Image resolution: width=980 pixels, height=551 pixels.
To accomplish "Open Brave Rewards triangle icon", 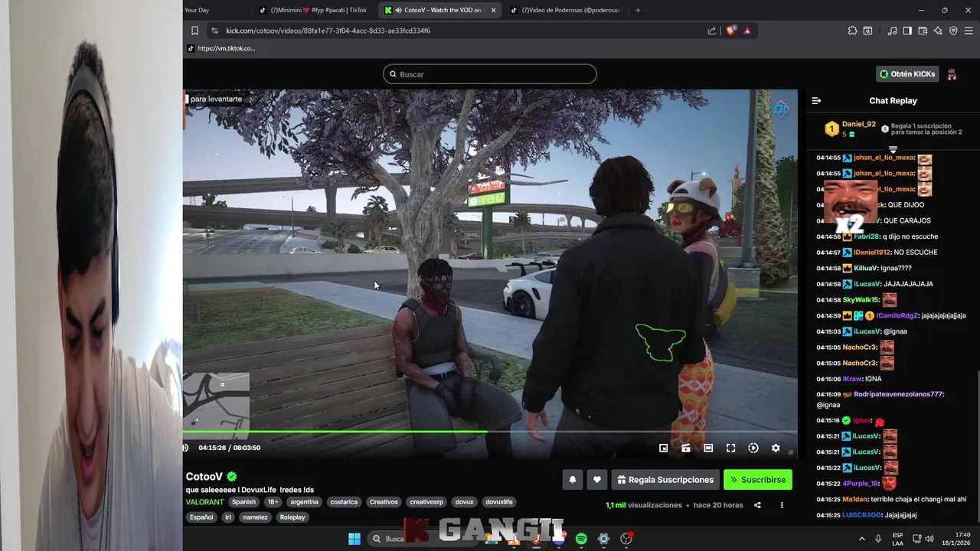I will pos(747,31).
